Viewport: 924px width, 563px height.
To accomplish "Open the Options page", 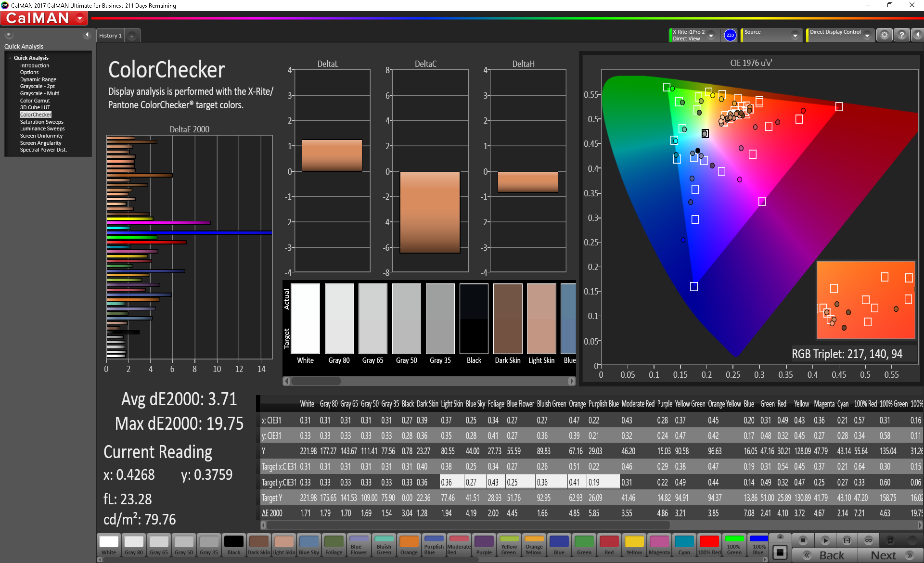I will 29,72.
